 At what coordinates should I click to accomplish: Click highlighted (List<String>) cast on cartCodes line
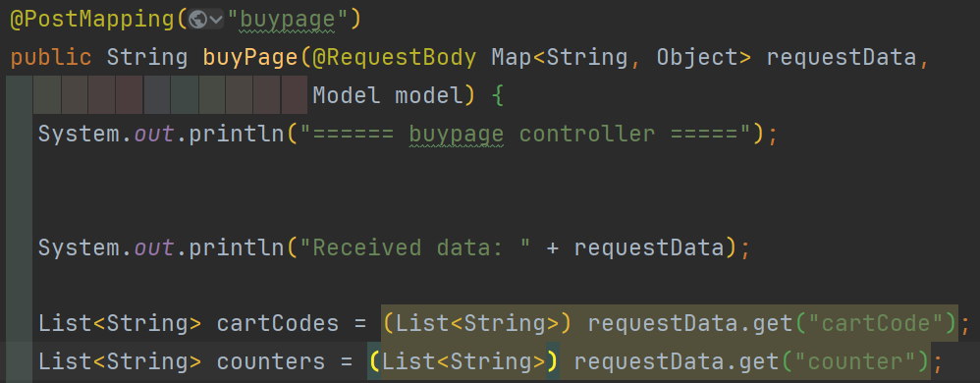click(477, 324)
